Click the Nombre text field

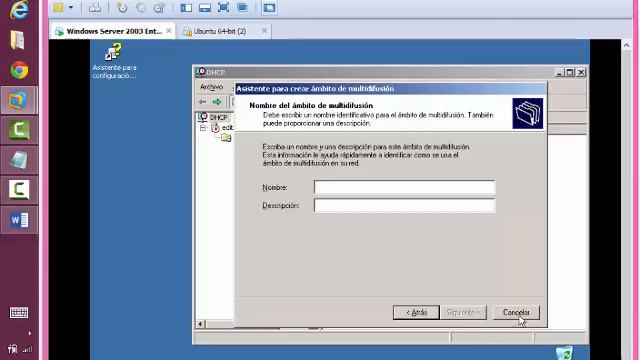pos(404,187)
